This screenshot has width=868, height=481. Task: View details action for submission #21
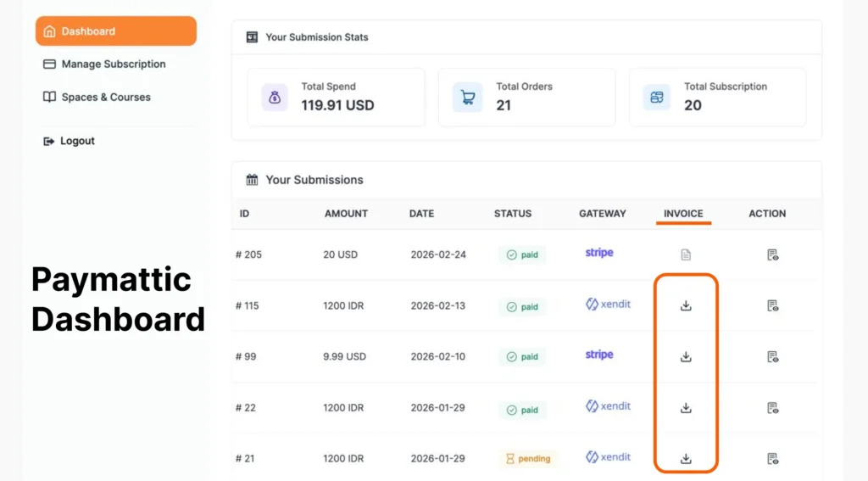click(x=773, y=459)
